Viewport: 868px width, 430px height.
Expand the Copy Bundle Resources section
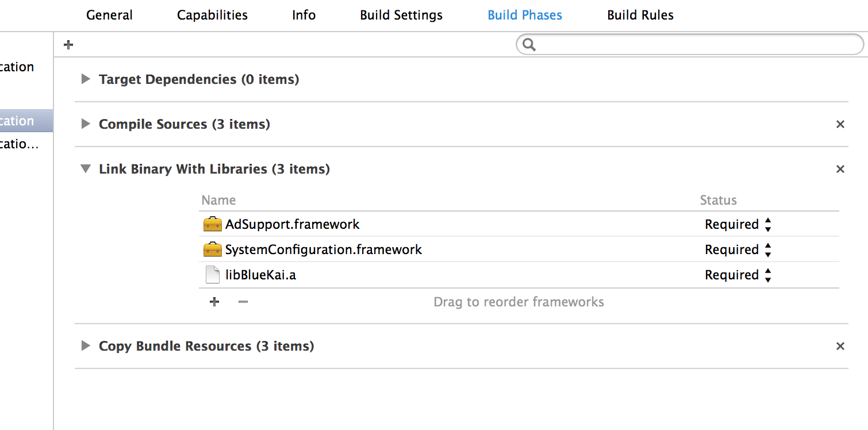coord(86,346)
